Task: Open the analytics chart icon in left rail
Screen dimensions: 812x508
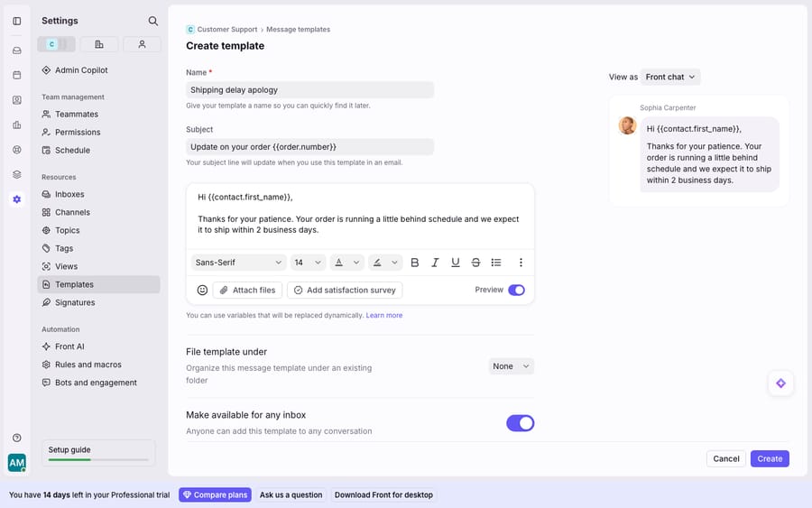Action: point(17,125)
